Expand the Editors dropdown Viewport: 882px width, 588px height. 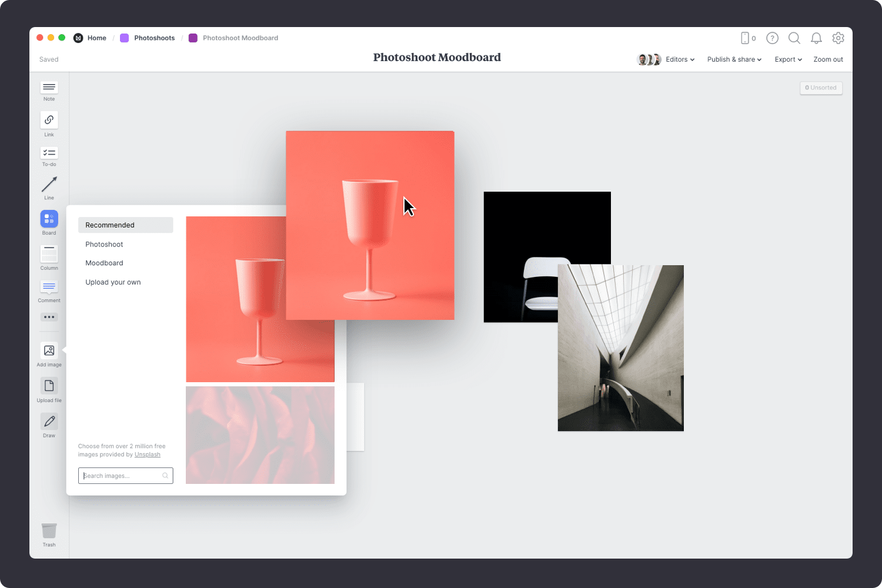(679, 59)
